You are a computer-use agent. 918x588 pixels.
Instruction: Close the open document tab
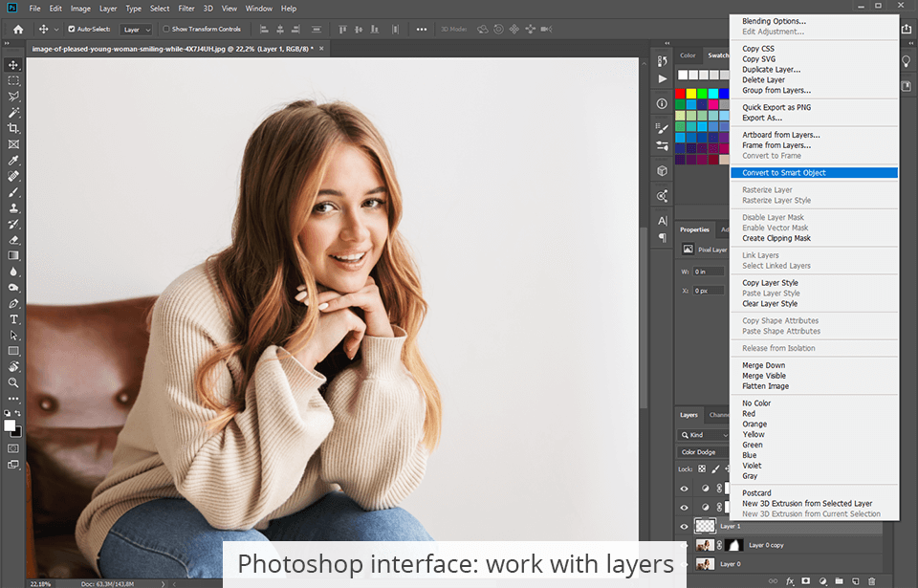click(321, 49)
